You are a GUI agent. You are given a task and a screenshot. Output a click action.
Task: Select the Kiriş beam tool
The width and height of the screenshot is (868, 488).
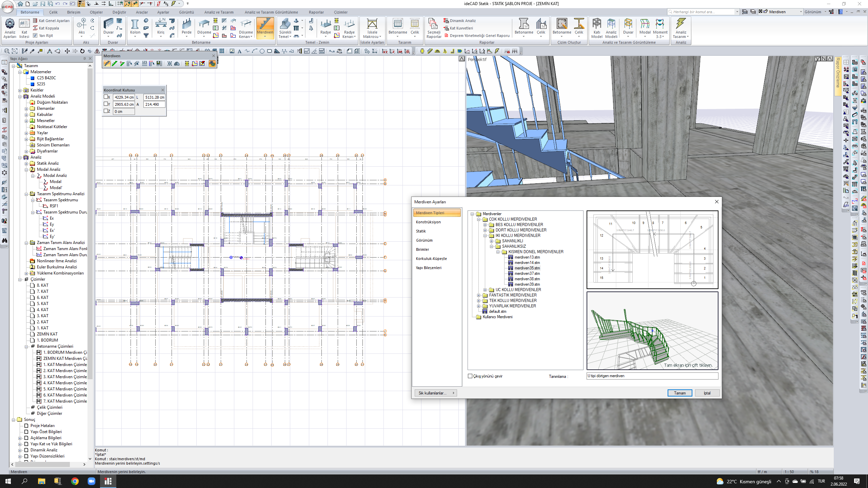pyautogui.click(x=161, y=27)
